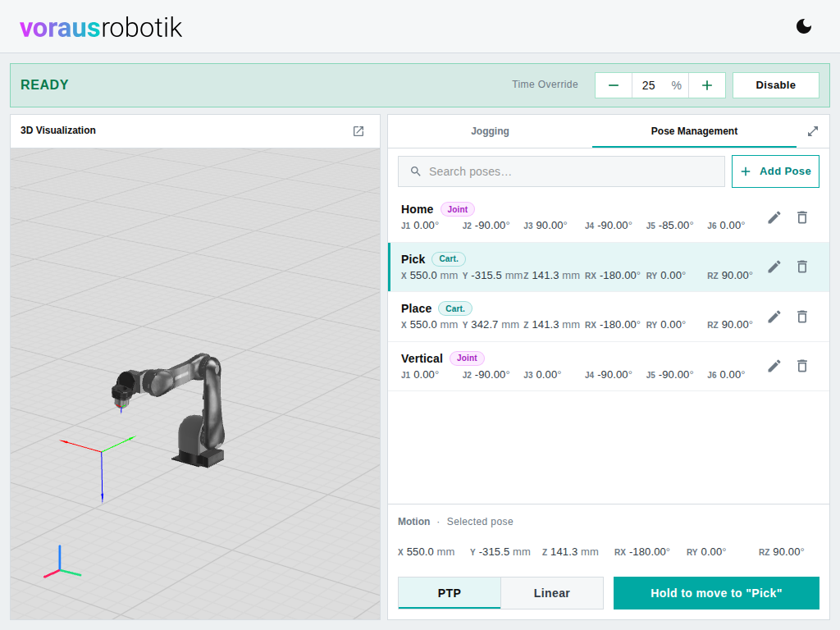
Task: Select the Place pose row
Action: pyautogui.click(x=609, y=317)
